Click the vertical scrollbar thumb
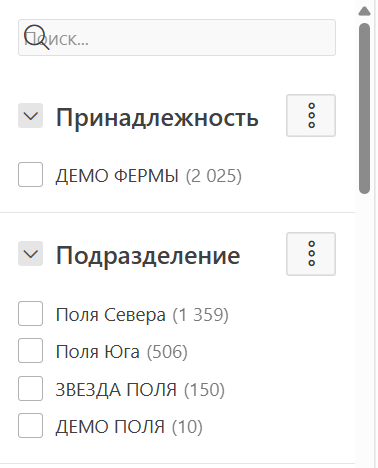Viewport: 378px width, 468px height. point(364,108)
